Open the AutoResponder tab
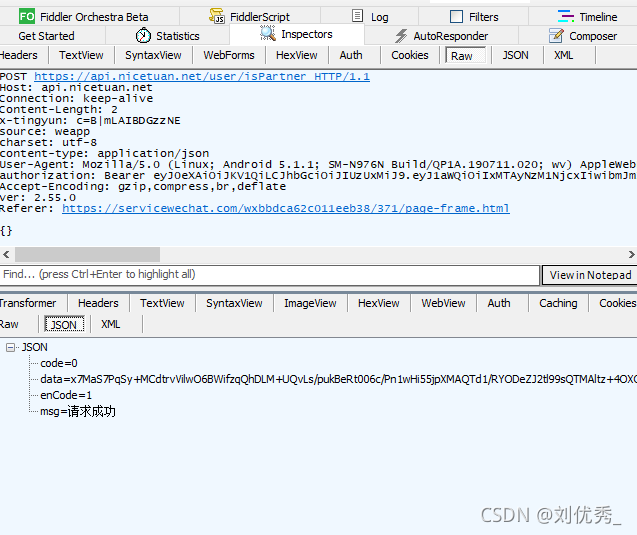The width and height of the screenshot is (637, 535). click(441, 36)
